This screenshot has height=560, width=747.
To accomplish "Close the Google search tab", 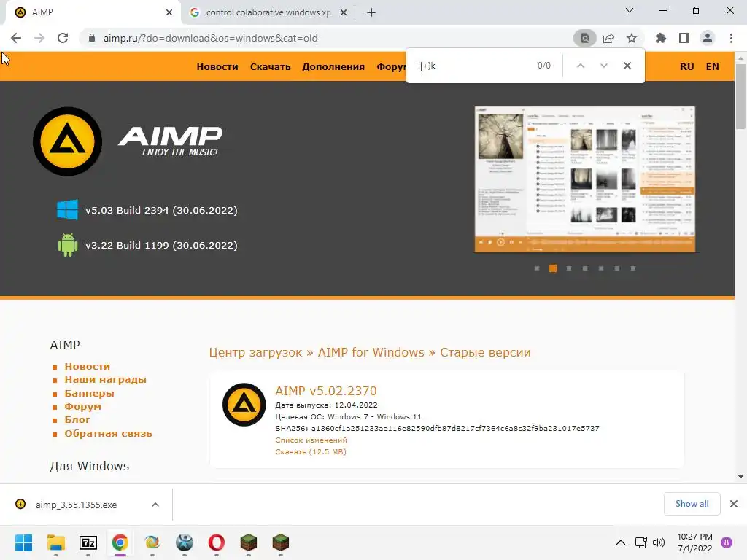I will click(x=343, y=12).
